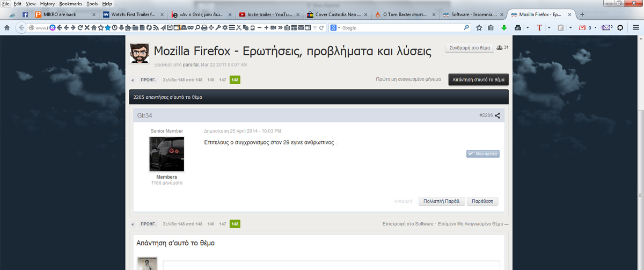644x270 pixels.
Task: Click the share icon beside #2206
Action: (497, 115)
